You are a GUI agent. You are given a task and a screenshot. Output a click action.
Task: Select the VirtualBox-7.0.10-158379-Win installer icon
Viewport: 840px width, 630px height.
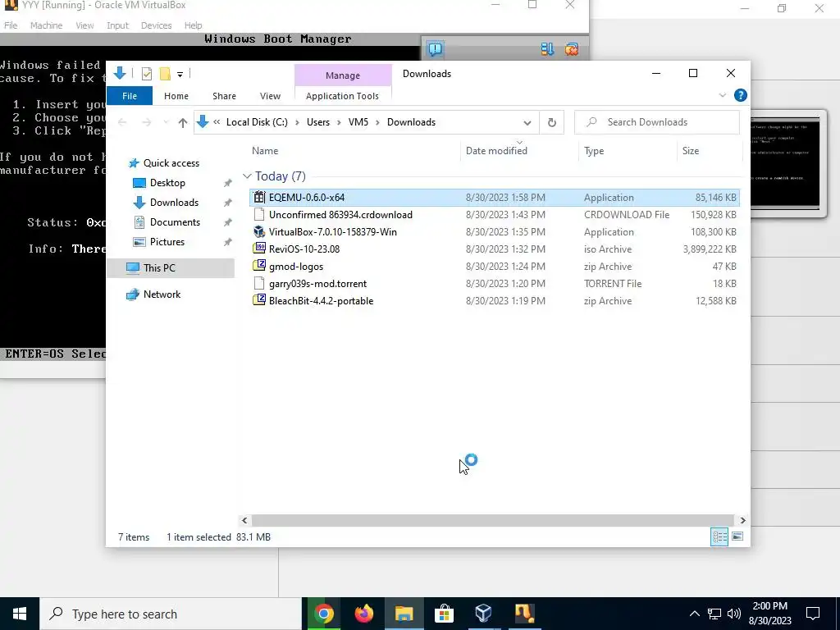coord(259,231)
